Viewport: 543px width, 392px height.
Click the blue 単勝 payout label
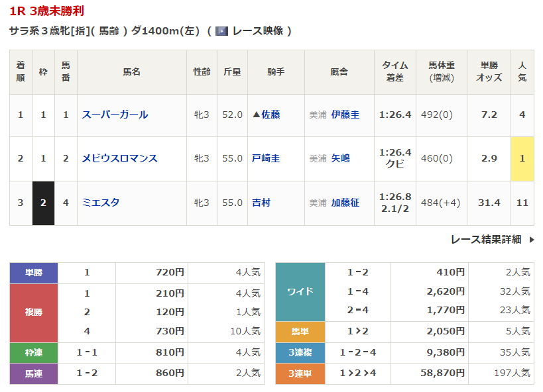pyautogui.click(x=34, y=272)
